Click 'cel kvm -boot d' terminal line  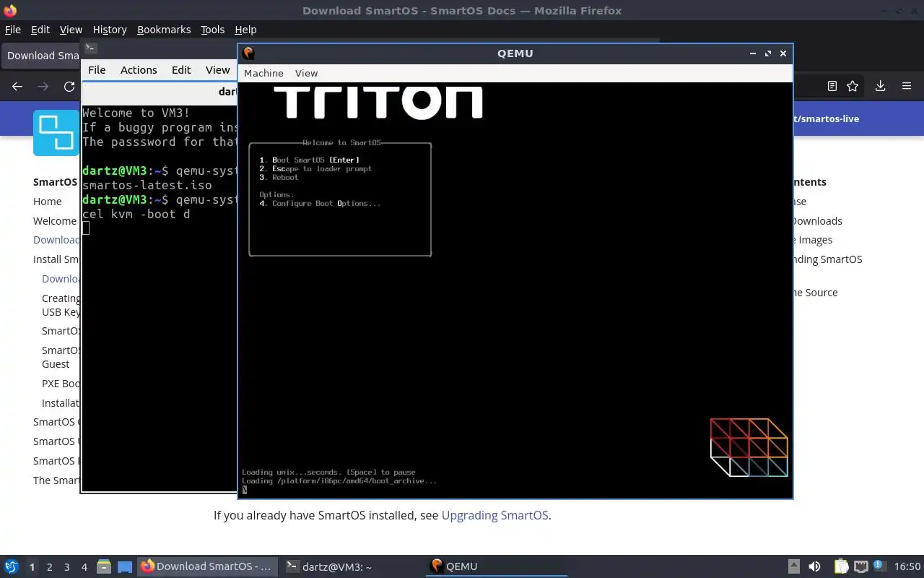tap(136, 214)
